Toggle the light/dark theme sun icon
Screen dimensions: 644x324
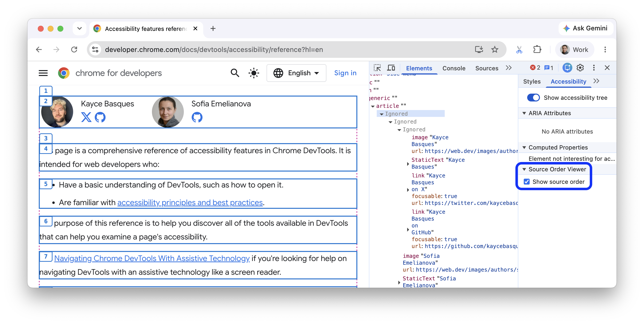click(254, 73)
